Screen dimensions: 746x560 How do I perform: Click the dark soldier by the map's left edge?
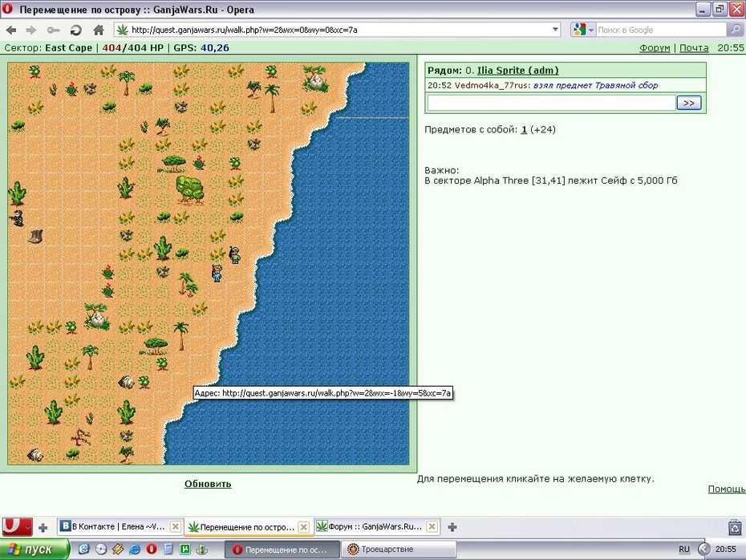point(17,218)
